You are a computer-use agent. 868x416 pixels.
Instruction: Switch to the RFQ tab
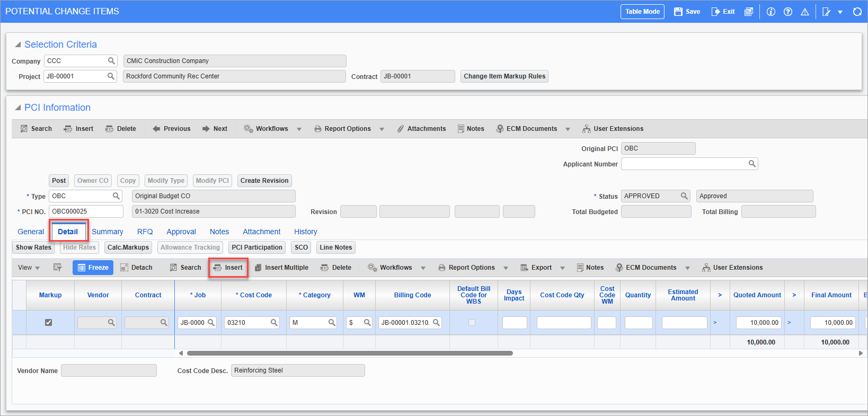(x=145, y=232)
